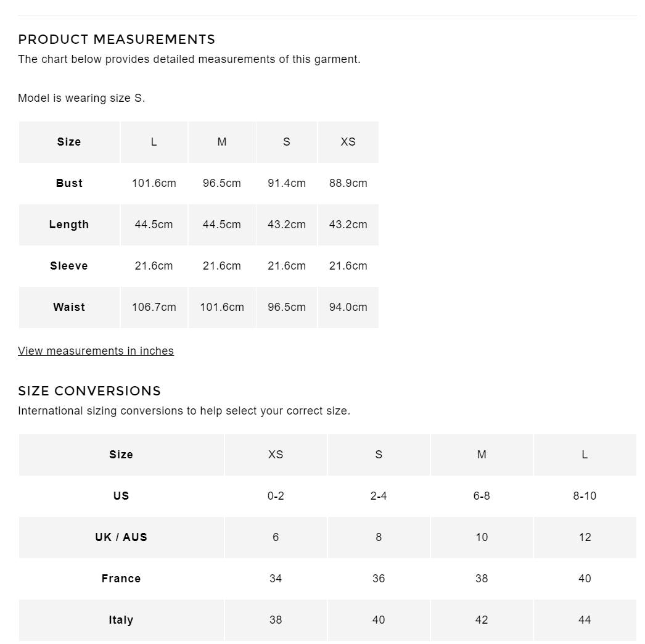Viewport: 645px width, 644px height.
Task: Click the Length row label
Action: tap(69, 225)
